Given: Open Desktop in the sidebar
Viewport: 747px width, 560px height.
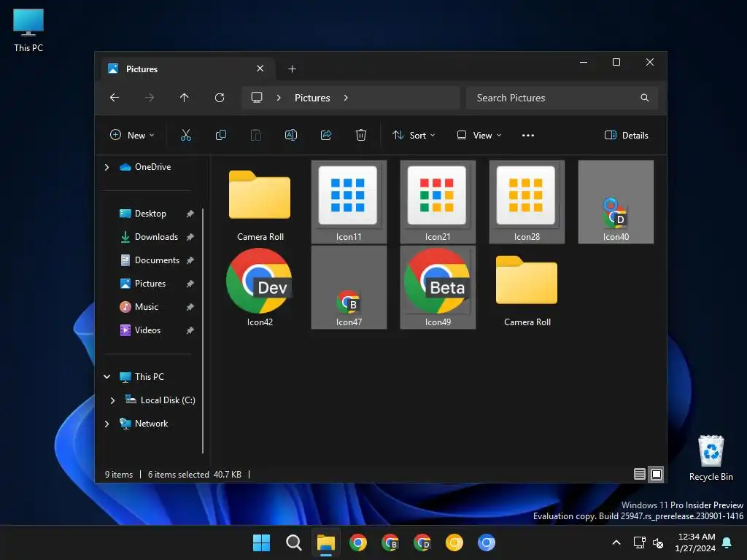Looking at the screenshot, I should pos(150,214).
